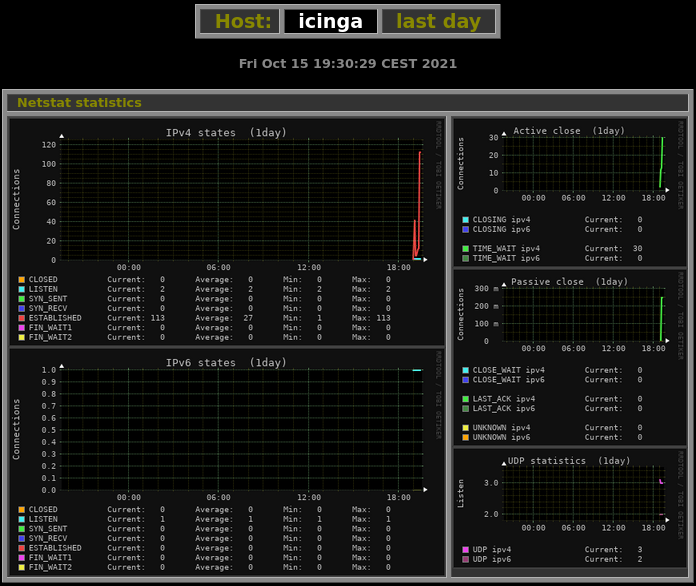Viewport: 696px width, 586px height.
Task: Click the Netstat statistics section title
Action: click(79, 102)
